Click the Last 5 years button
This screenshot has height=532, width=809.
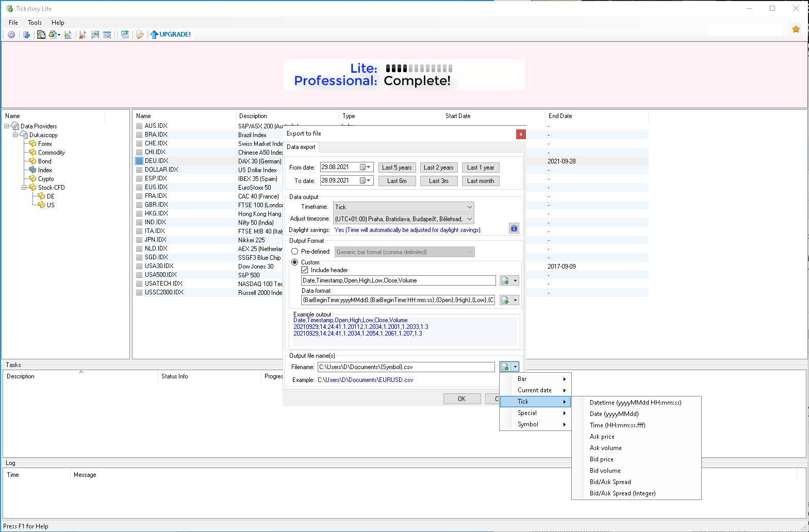coord(397,168)
